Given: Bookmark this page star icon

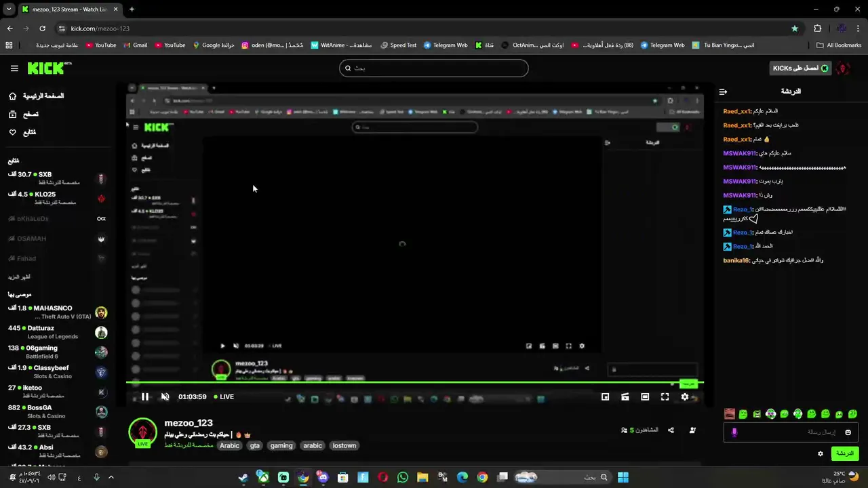Looking at the screenshot, I should [x=795, y=28].
